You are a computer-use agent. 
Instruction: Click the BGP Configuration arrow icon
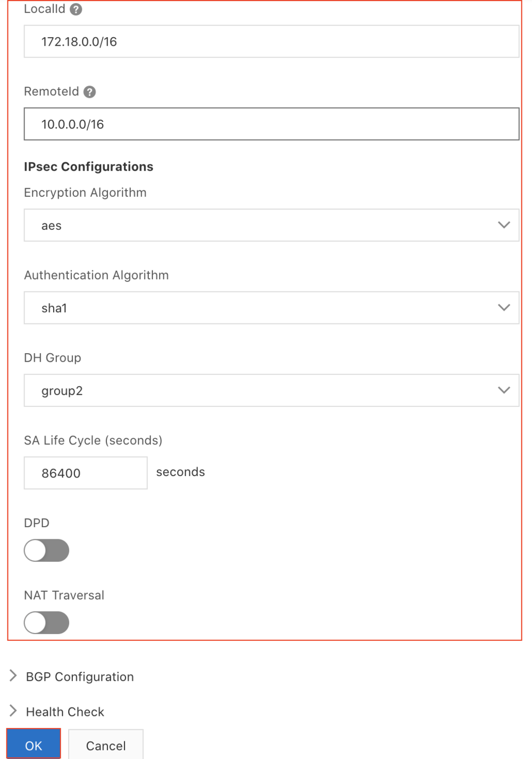tap(13, 675)
